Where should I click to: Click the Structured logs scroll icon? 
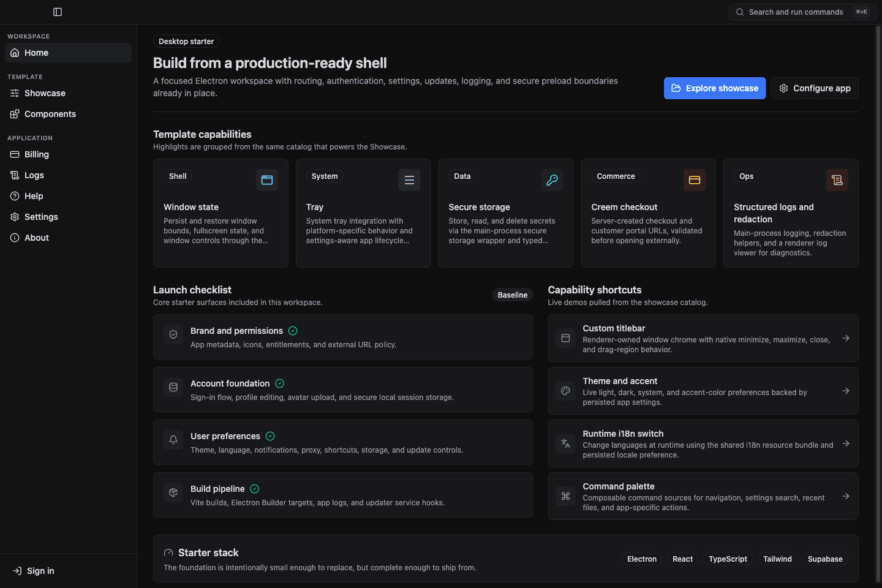837,180
